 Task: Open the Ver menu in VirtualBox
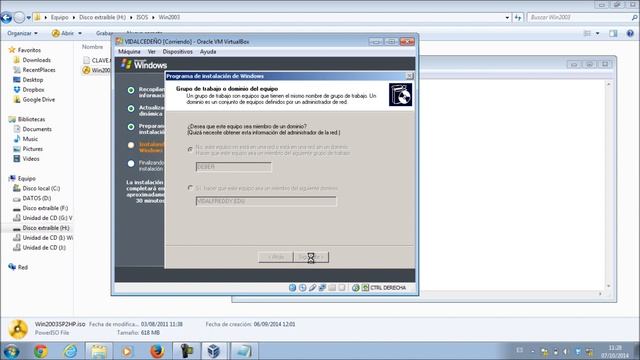pos(151,52)
